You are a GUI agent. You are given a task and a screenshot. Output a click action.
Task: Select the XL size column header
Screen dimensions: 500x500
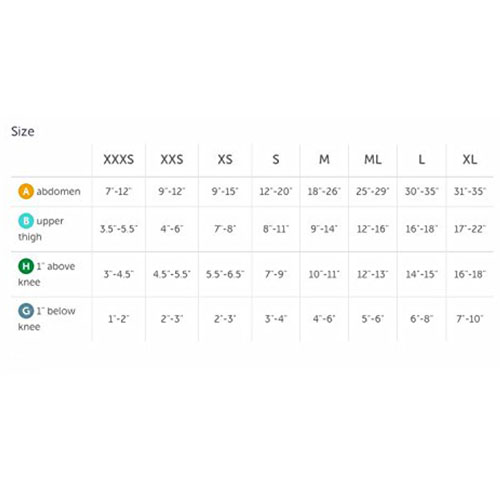point(470,159)
